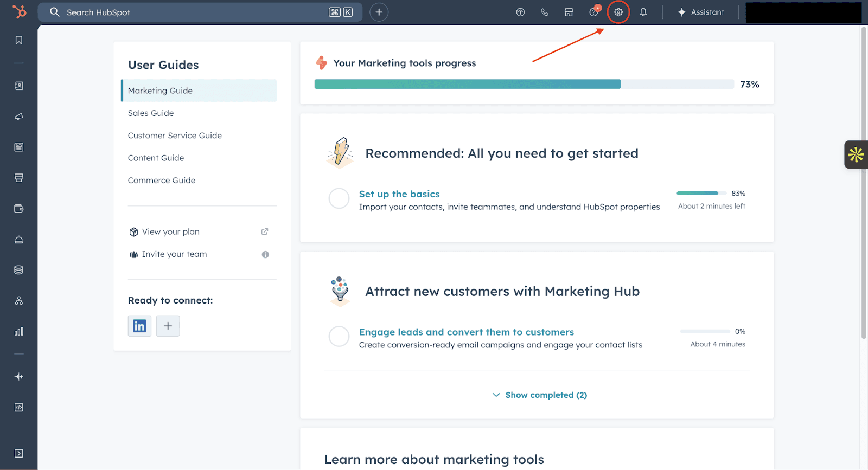Screen dimensions: 868x470
Task: Mark 'Set up the basics' circle complete
Action: point(339,198)
